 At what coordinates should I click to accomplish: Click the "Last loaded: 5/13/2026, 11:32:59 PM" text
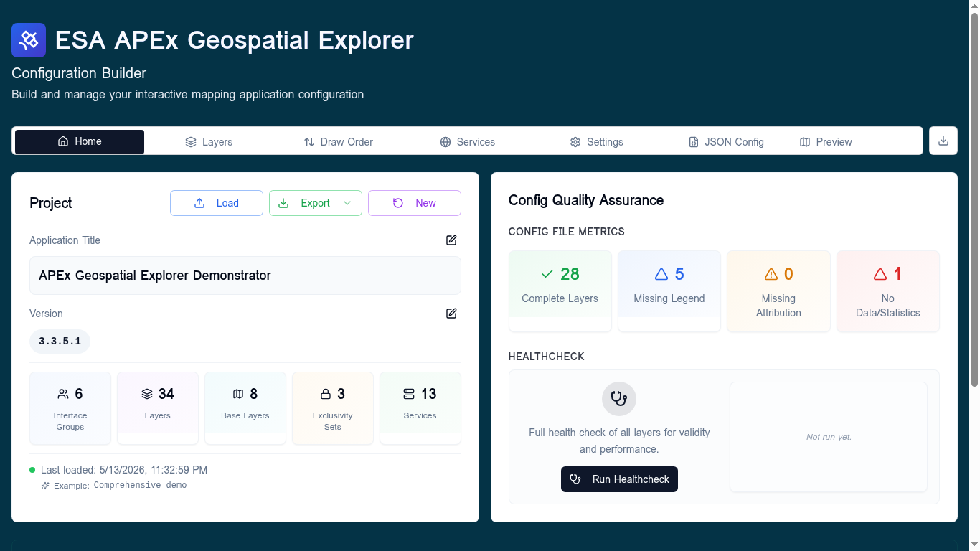(x=124, y=470)
